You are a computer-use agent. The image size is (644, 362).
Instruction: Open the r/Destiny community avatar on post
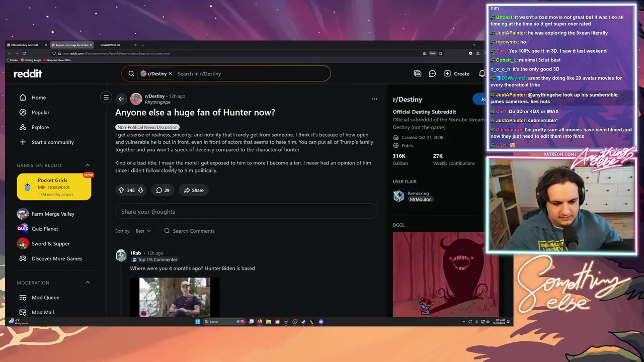(x=136, y=99)
